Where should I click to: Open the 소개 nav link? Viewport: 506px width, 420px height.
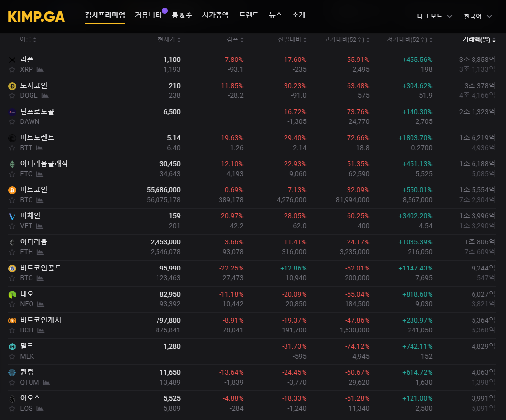click(298, 15)
